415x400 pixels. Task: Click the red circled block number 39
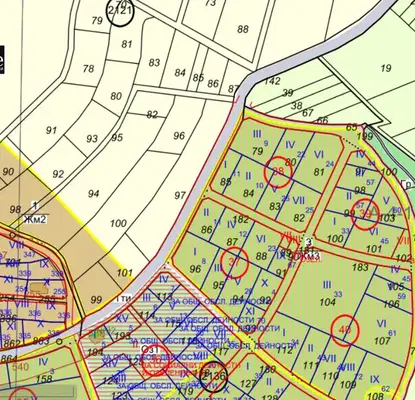(365, 214)
